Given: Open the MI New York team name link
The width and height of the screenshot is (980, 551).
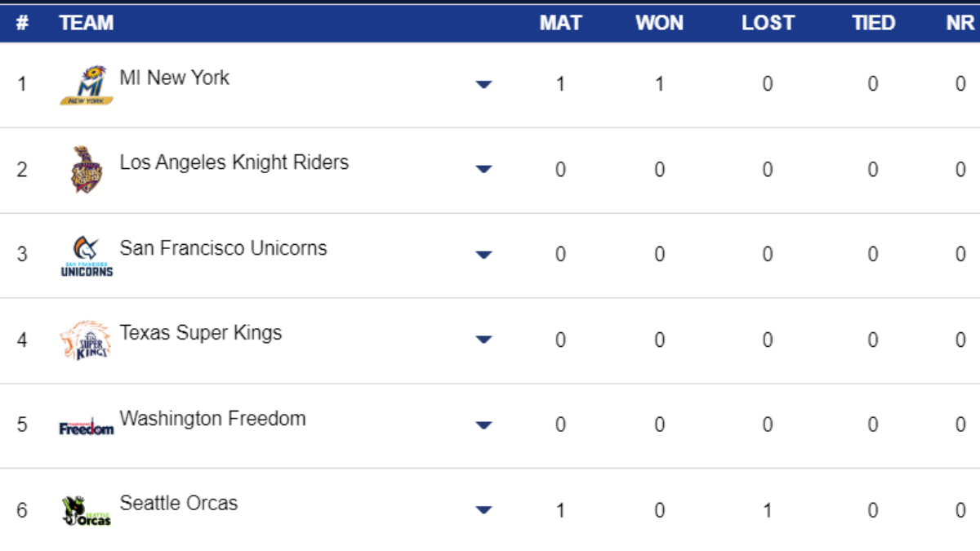Looking at the screenshot, I should pos(174,78).
